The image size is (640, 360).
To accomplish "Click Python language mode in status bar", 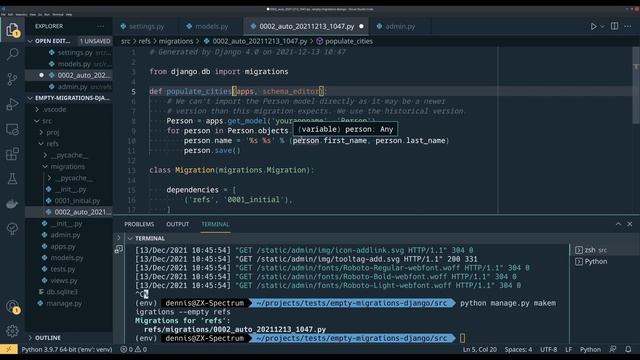I will pos(590,349).
